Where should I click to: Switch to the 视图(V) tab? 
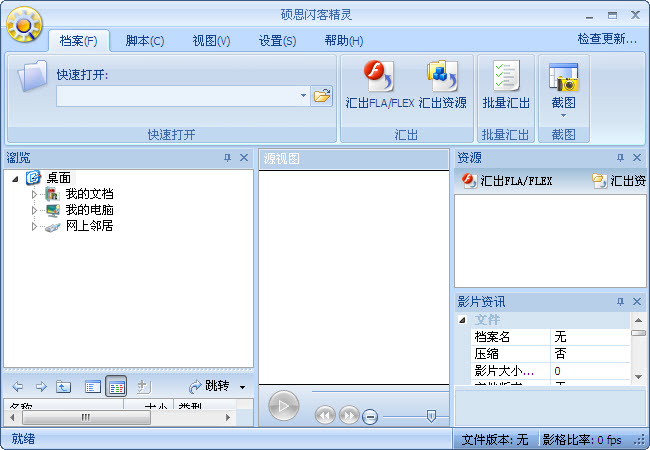pos(211,41)
